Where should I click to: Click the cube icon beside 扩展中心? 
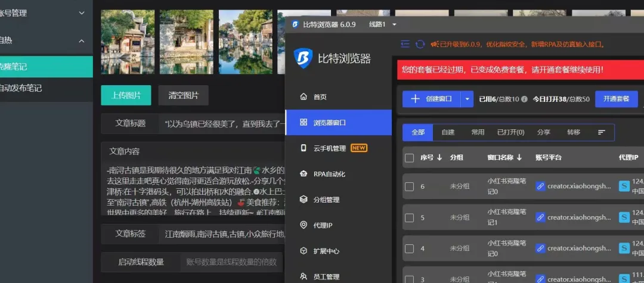[x=304, y=251]
